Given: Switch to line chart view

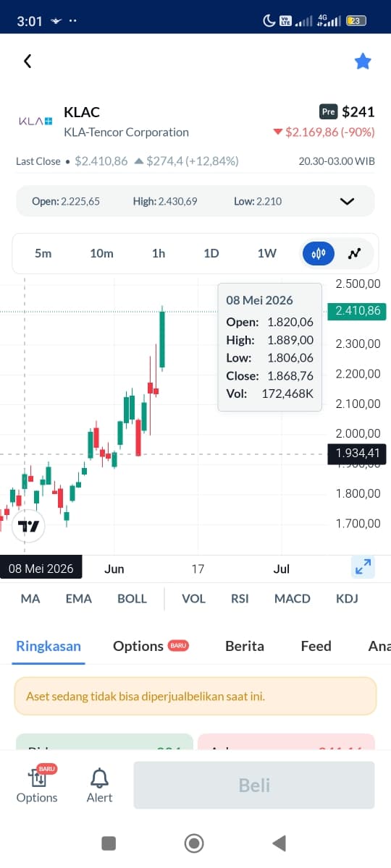Looking at the screenshot, I should click(x=354, y=253).
